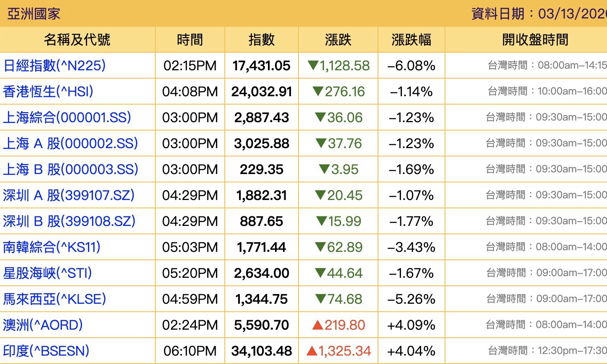Screen dimensions: 607x364
Task: Click the 亞洲國家 section title
Action: [x=33, y=14]
